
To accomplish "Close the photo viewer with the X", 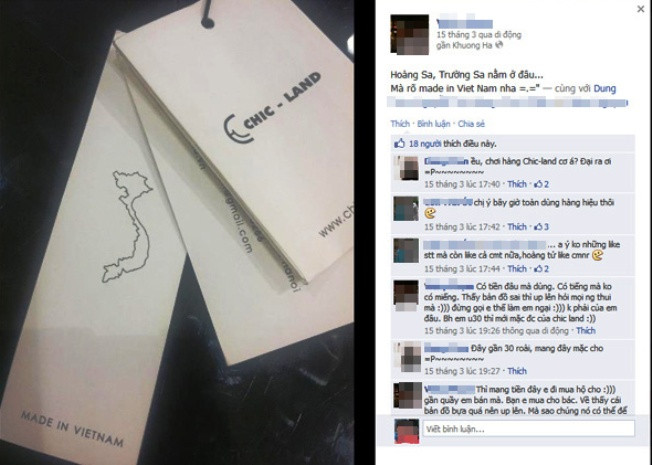I will click(x=640, y=9).
